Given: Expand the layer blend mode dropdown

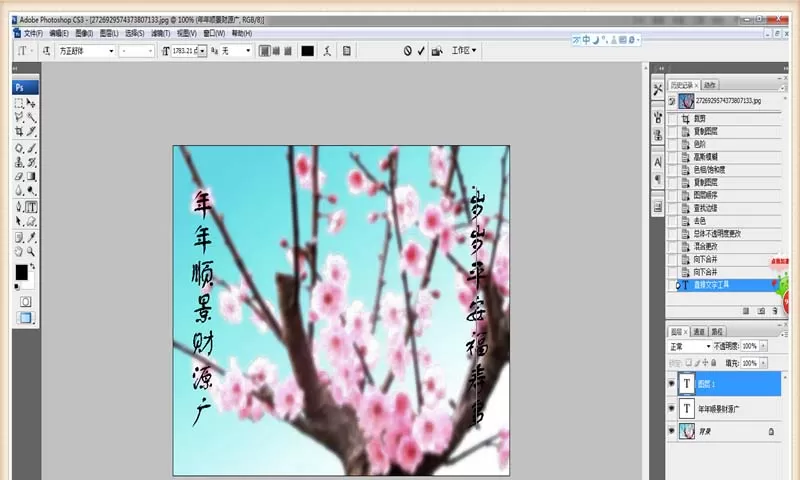Looking at the screenshot, I should pyautogui.click(x=690, y=346).
